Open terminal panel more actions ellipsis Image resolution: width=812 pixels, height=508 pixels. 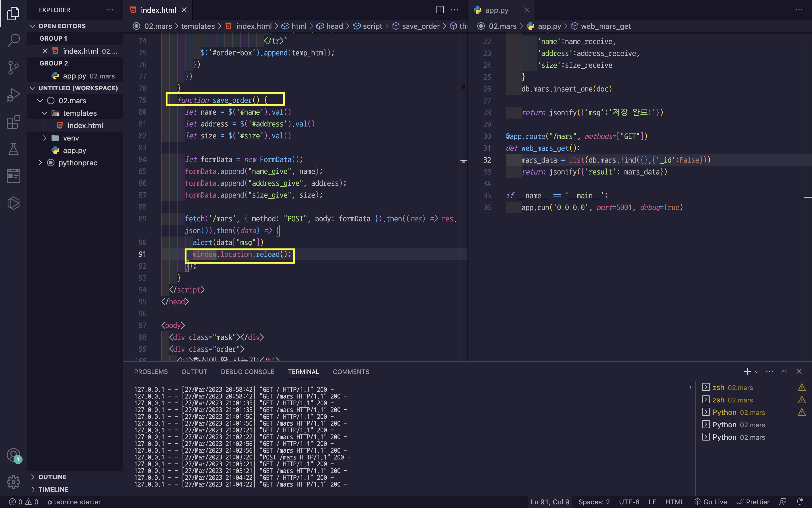(x=770, y=371)
